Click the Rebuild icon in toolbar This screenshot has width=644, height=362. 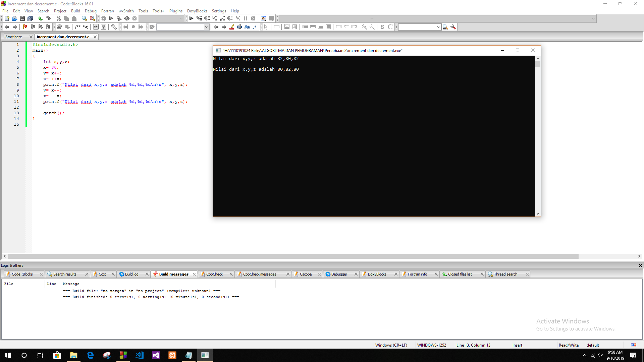pos(127,18)
